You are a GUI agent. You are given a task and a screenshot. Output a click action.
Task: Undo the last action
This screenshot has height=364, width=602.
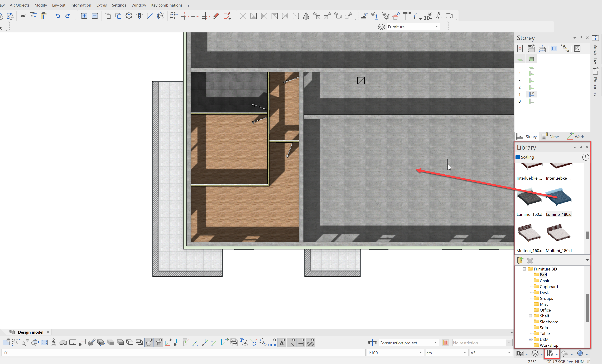pyautogui.click(x=58, y=16)
